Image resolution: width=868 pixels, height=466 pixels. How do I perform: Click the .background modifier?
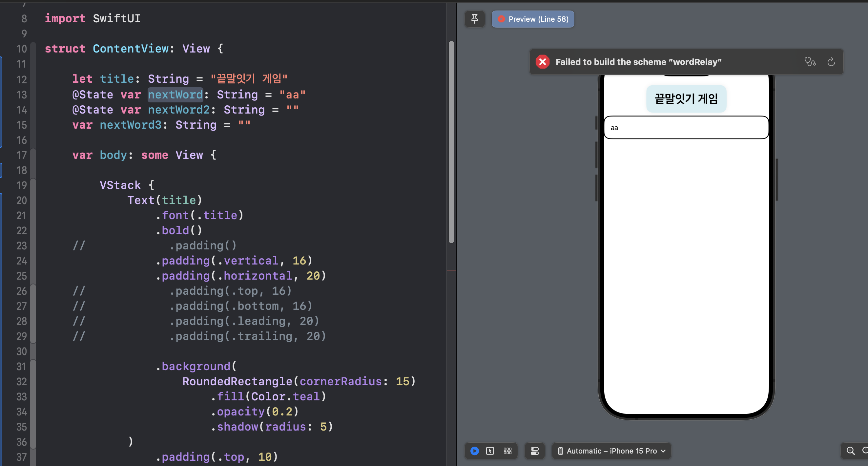pyautogui.click(x=193, y=367)
